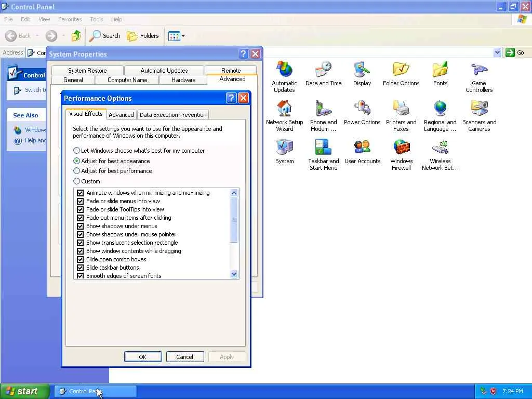
Task: Uncheck Show shadows under mouse pointer
Action: [81, 234]
